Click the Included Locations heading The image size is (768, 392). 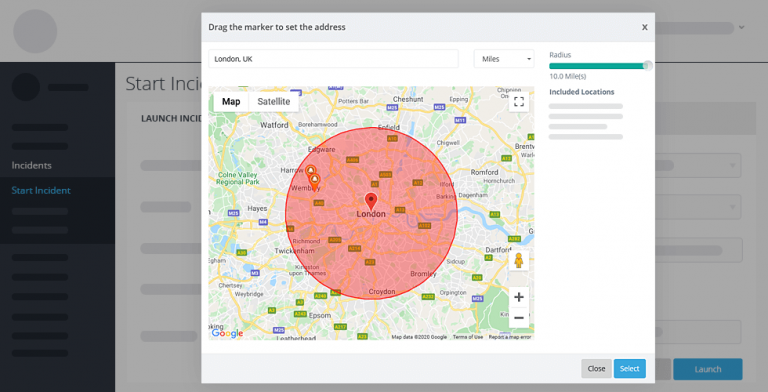click(581, 92)
